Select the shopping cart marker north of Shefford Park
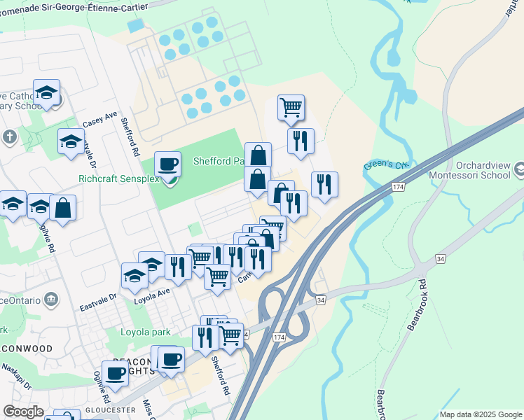The width and height of the screenshot is (524, 420). [x=291, y=108]
